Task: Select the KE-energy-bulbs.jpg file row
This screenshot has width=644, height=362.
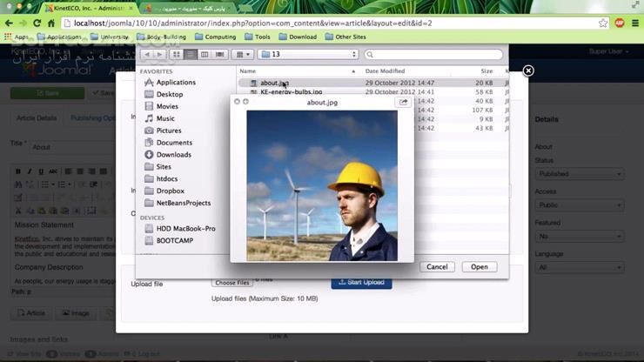Action: click(x=291, y=92)
